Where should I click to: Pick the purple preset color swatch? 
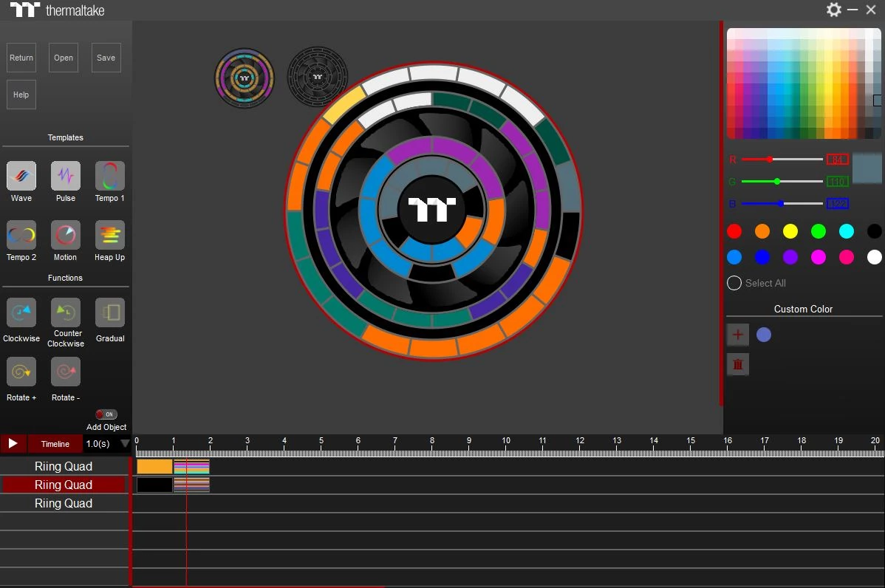[x=790, y=257]
